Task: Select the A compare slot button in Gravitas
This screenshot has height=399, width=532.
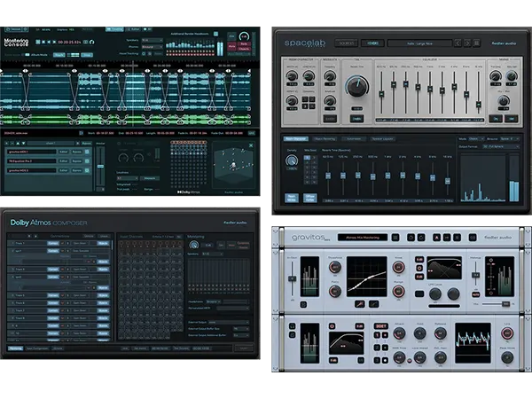Action: 436,237
